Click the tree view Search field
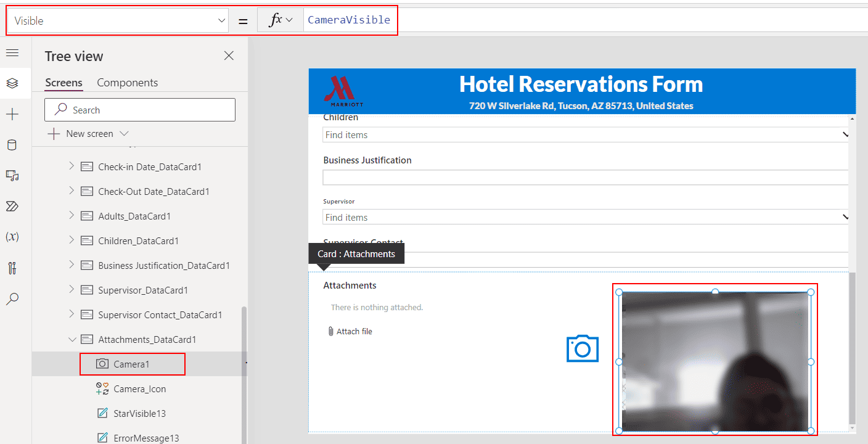Image resolution: width=868 pixels, height=444 pixels. tap(140, 110)
